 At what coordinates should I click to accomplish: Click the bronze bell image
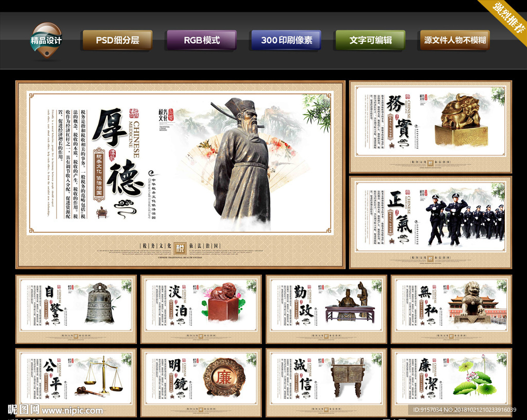[x=99, y=303]
